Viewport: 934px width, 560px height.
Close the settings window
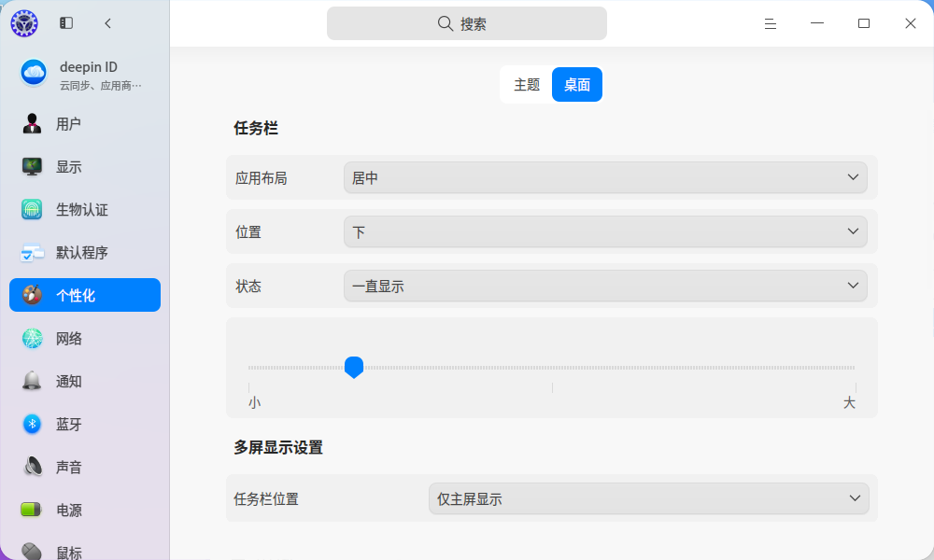point(910,23)
